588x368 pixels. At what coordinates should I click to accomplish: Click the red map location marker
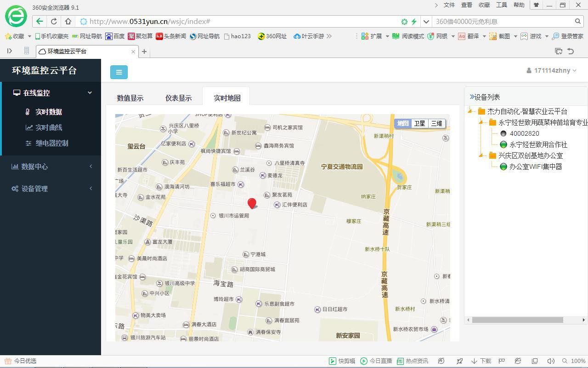(252, 203)
